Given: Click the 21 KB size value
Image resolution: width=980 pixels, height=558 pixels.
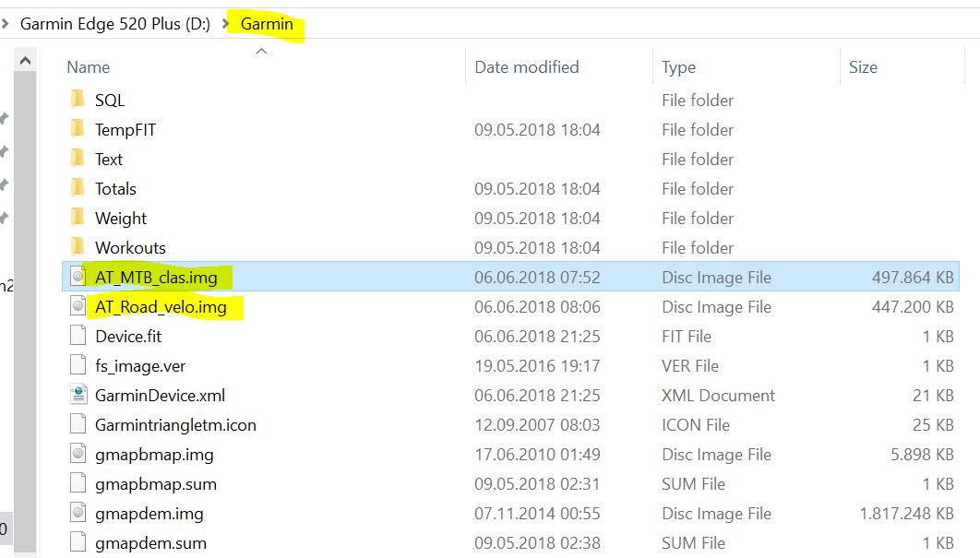Looking at the screenshot, I should pyautogui.click(x=933, y=395).
